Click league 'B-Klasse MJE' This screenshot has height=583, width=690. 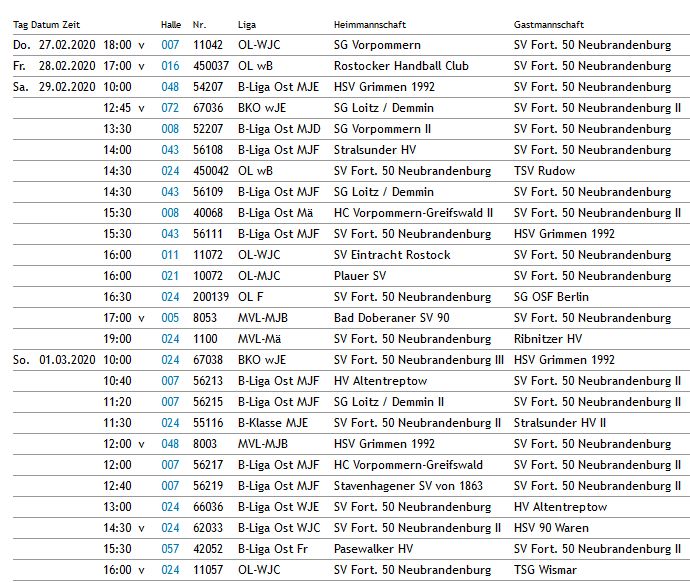(273, 423)
